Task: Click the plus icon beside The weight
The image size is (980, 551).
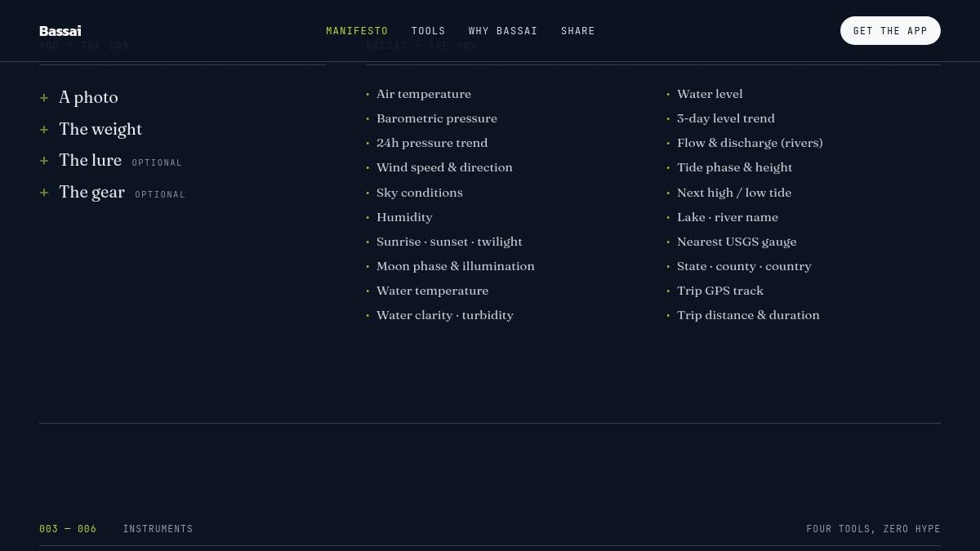Action: tap(44, 130)
